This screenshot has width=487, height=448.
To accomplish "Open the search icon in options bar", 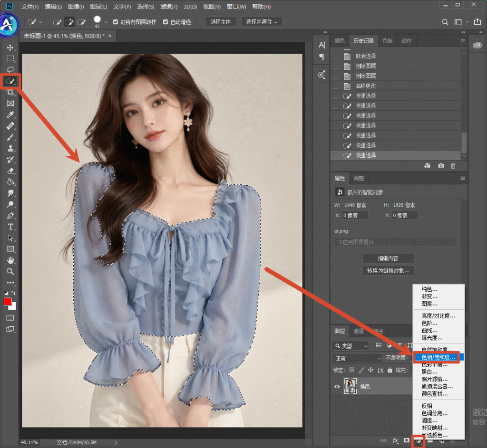I will click(x=445, y=22).
